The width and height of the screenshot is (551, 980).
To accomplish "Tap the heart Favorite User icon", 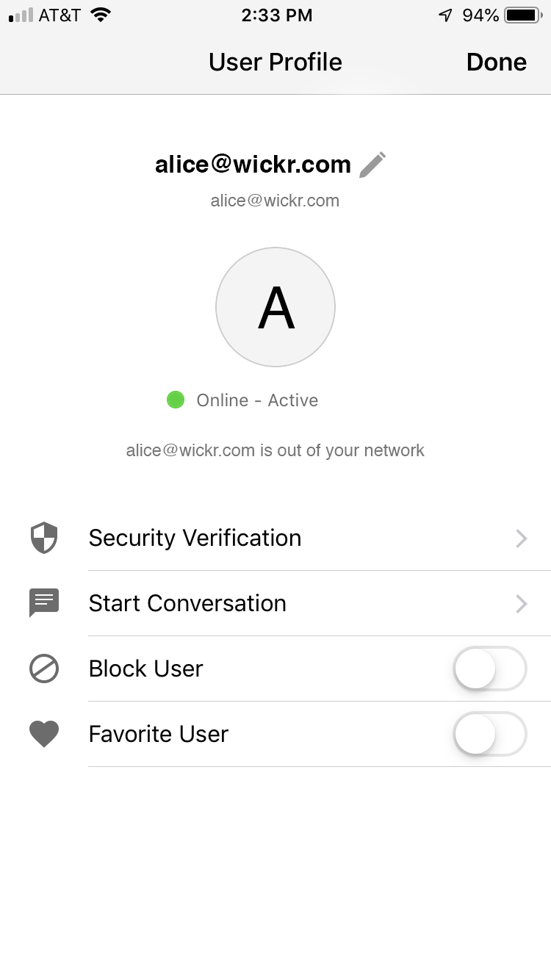I will coord(44,735).
